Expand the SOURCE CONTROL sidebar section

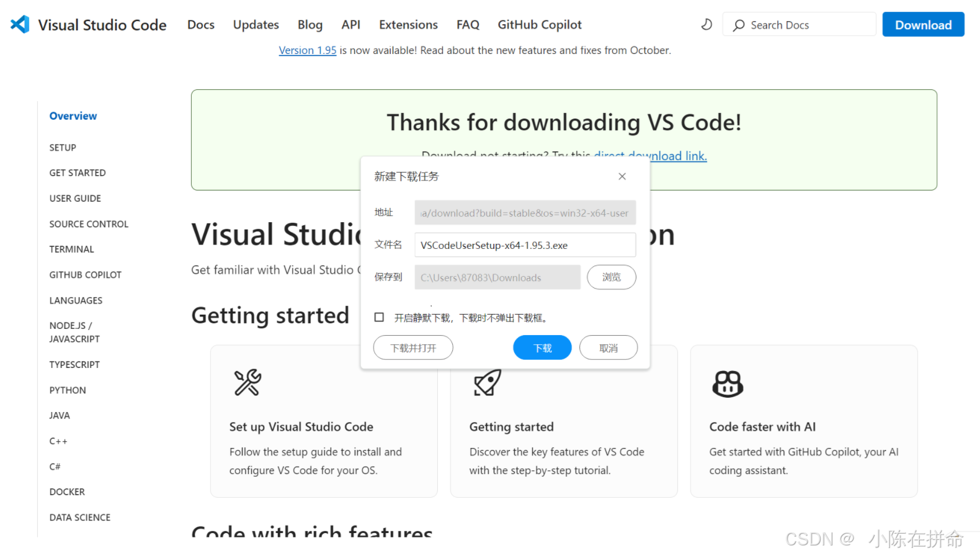(x=89, y=224)
